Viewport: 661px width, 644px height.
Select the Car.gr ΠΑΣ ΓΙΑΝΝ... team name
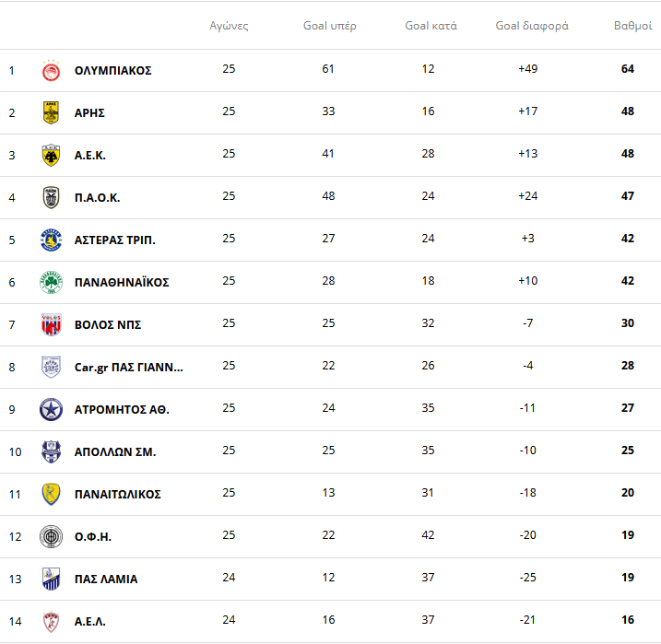point(128,368)
